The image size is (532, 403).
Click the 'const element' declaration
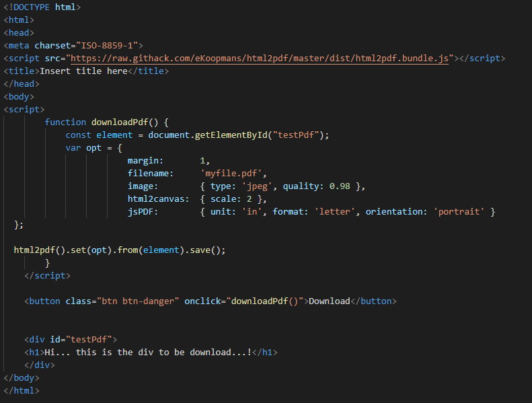[x=99, y=135]
